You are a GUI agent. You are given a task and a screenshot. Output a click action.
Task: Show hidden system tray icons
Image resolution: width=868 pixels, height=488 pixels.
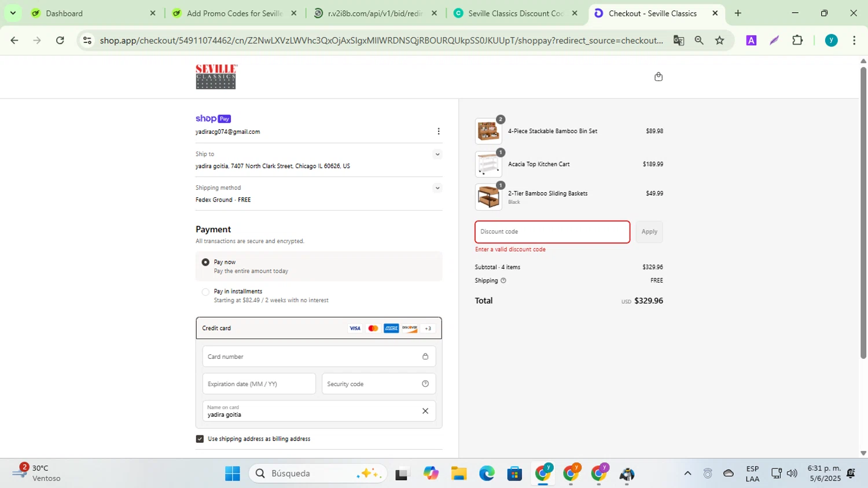tap(687, 474)
